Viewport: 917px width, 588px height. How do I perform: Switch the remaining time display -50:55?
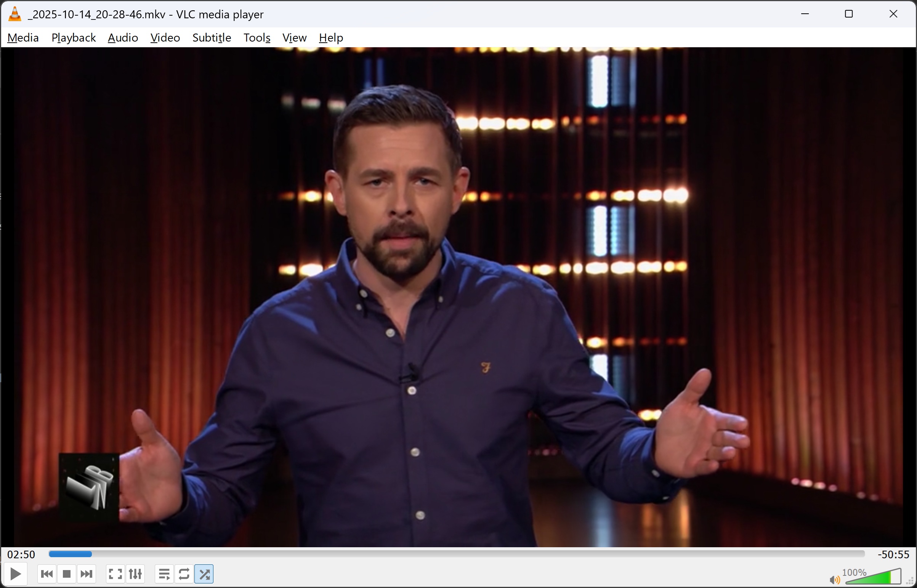point(893,554)
